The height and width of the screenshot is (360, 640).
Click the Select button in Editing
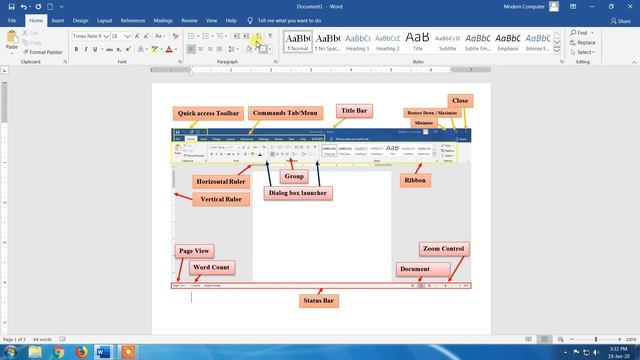[x=583, y=52]
